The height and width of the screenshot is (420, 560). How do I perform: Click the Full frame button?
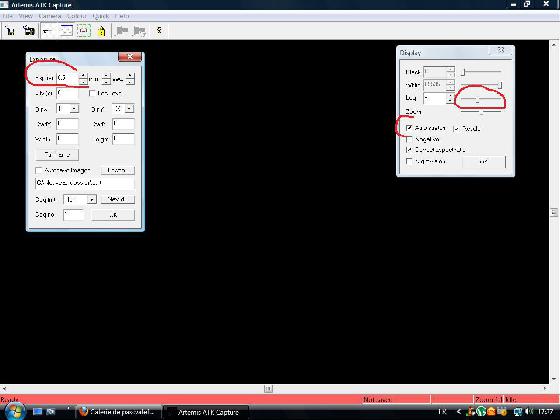click(x=57, y=155)
